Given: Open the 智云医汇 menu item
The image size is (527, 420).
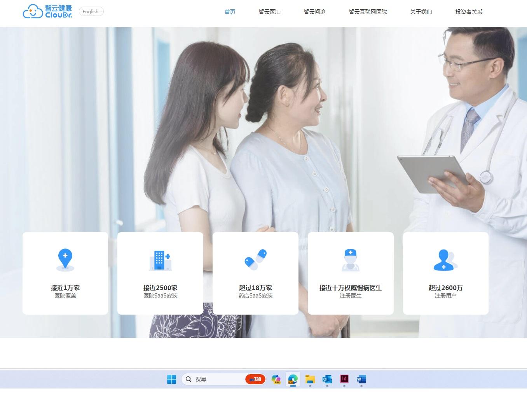Looking at the screenshot, I should point(269,12).
